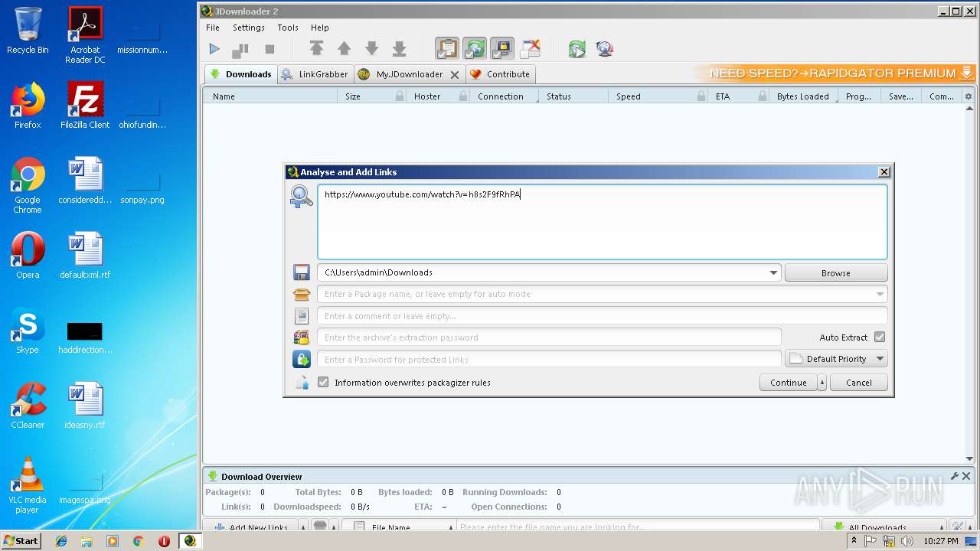Viewport: 980px width, 551px height.
Task: Open Google Chrome desktop shortcut
Action: (x=28, y=185)
